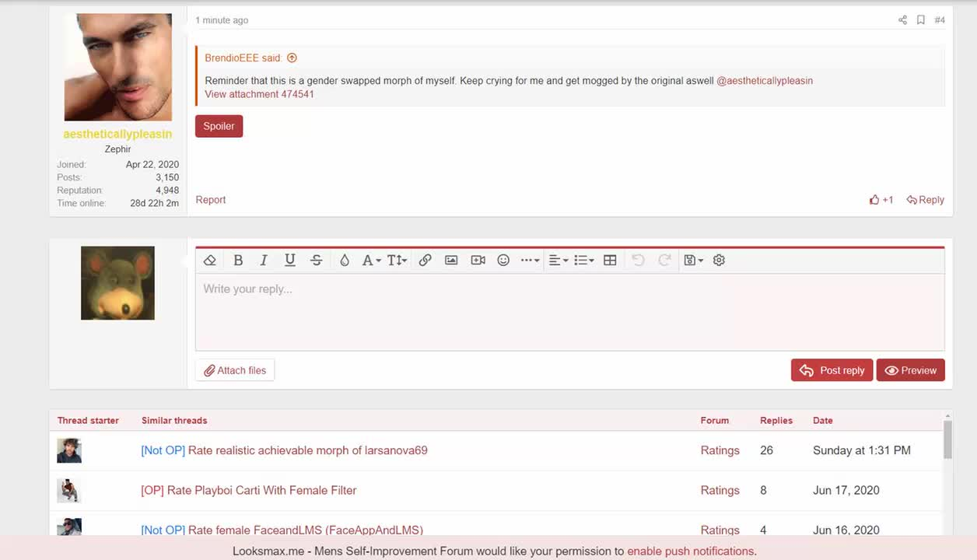Expand the font family dropdown
The image size is (977, 560).
pyautogui.click(x=371, y=261)
